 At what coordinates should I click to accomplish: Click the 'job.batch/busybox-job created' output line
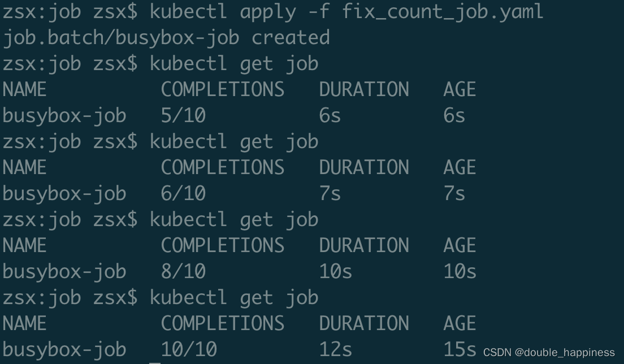(166, 37)
